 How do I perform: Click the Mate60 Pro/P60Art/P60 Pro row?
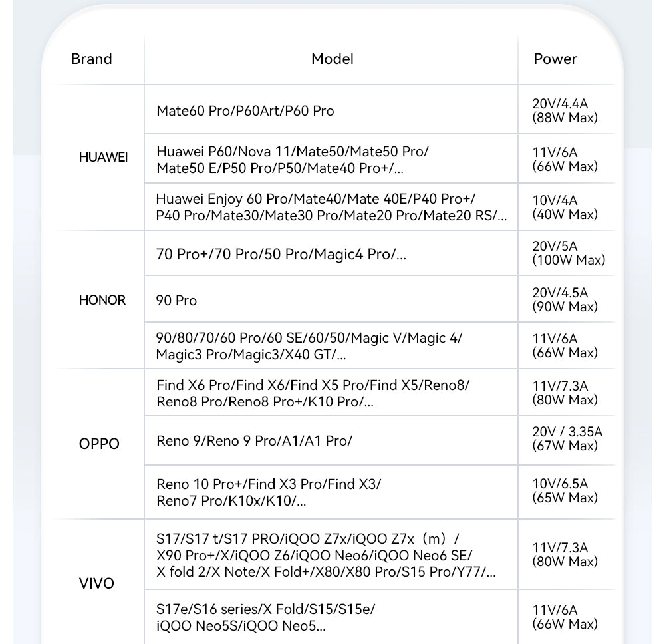pyautogui.click(x=245, y=111)
